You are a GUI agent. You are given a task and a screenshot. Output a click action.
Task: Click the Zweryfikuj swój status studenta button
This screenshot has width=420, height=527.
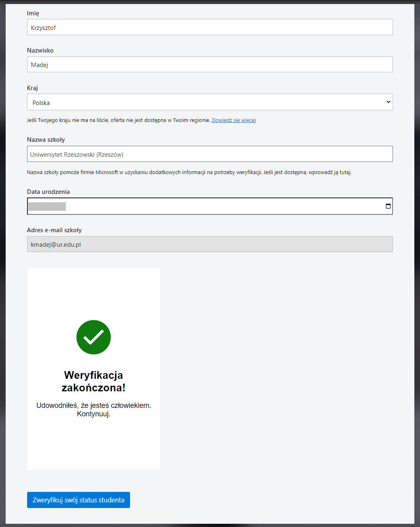[78, 500]
